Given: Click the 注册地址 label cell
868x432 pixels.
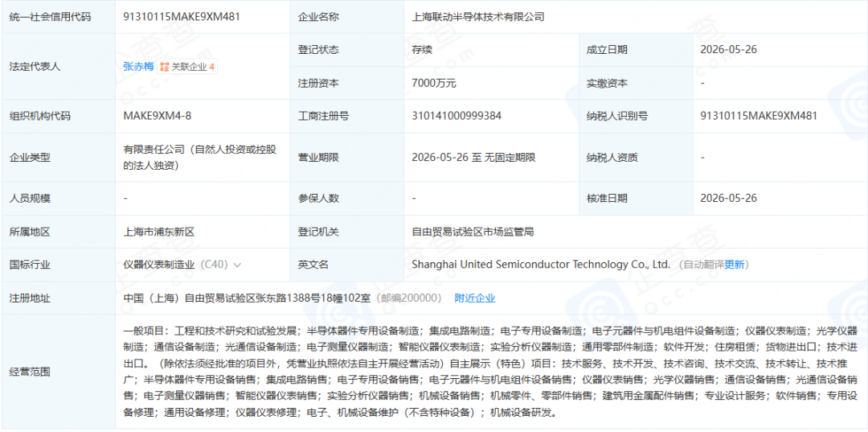Looking at the screenshot, I should 58,298.
